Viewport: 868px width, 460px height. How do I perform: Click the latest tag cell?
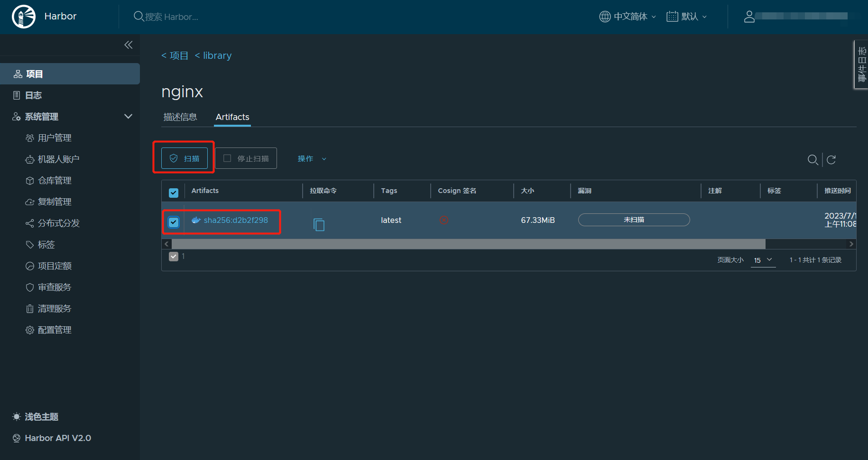(x=391, y=220)
